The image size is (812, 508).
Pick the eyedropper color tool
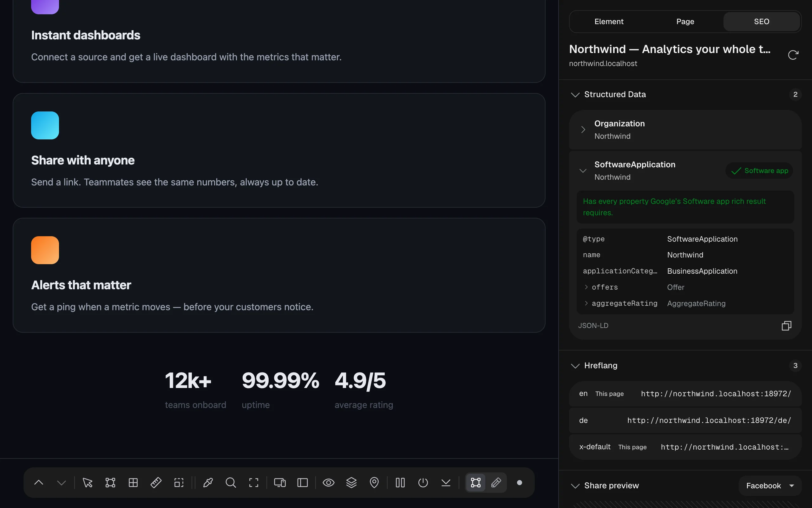point(208,483)
